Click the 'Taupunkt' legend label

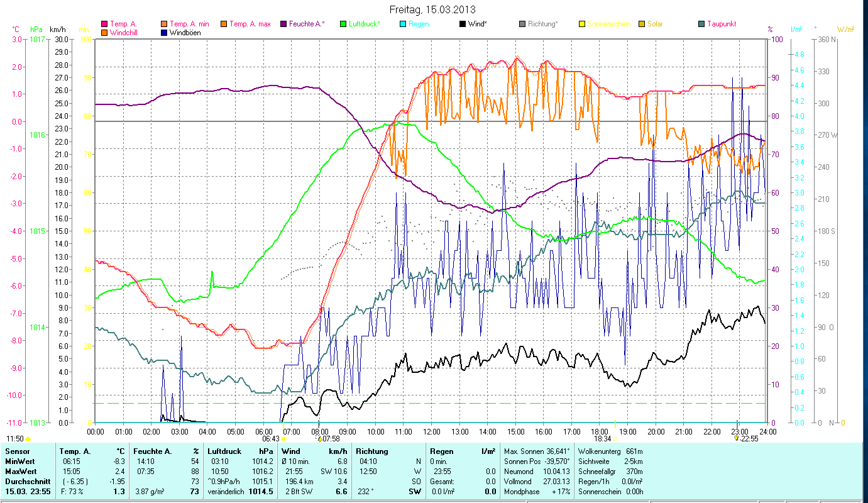coord(722,24)
